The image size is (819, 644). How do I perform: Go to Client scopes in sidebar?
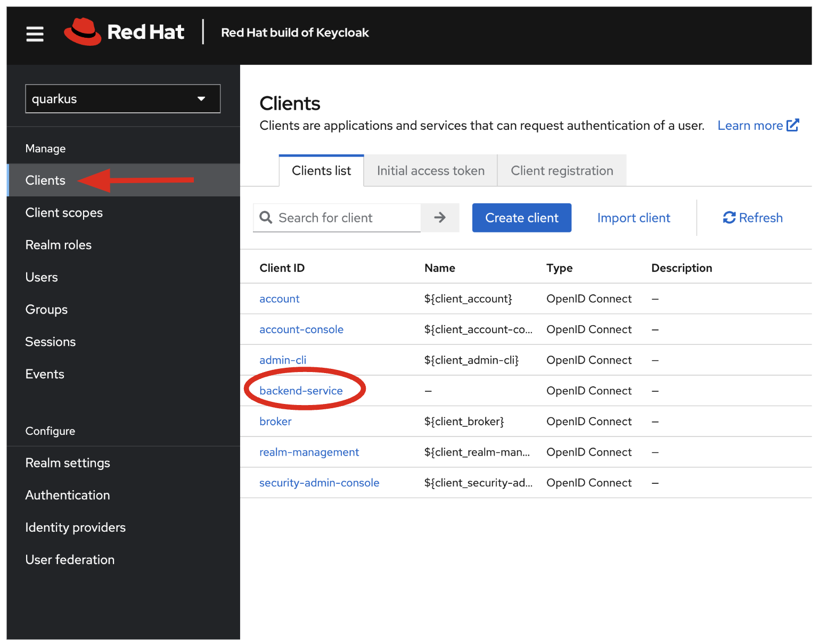pyautogui.click(x=64, y=213)
